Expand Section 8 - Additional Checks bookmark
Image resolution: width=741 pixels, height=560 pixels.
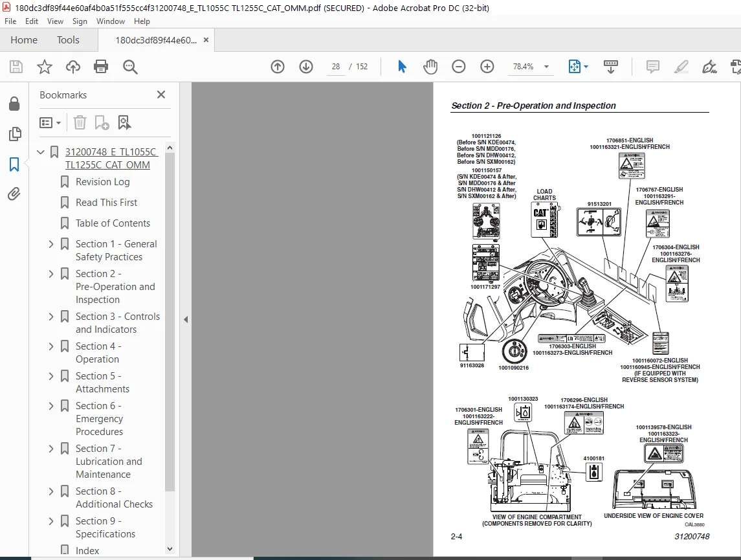51,491
